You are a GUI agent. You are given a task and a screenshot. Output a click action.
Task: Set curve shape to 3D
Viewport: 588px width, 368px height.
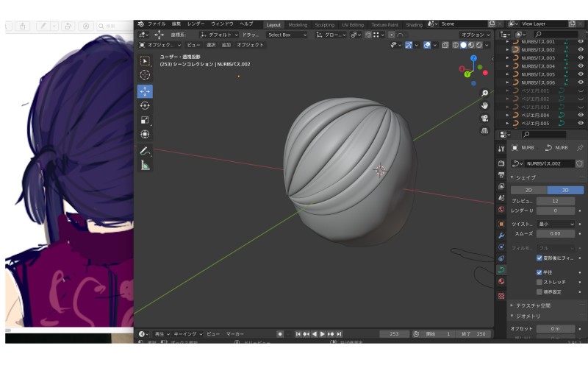coord(565,191)
